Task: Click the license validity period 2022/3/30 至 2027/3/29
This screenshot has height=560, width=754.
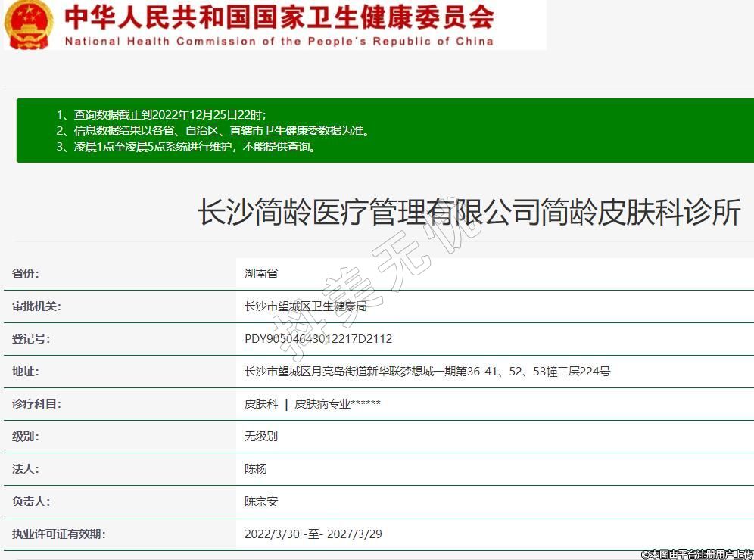Action: (313, 534)
